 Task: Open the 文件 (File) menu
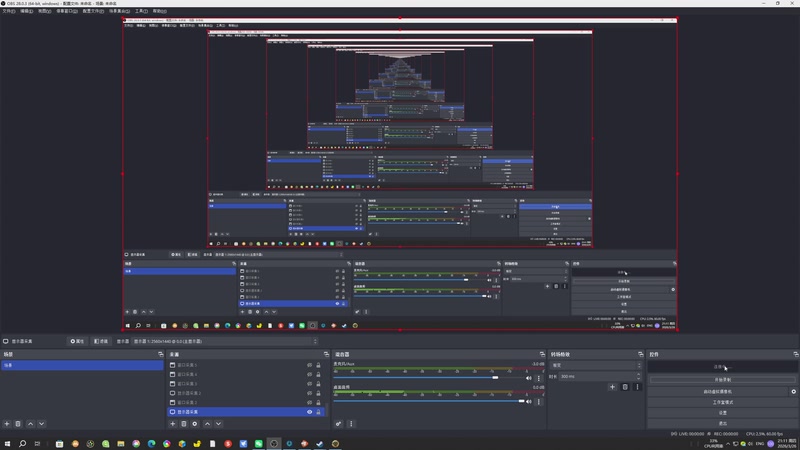click(9, 11)
